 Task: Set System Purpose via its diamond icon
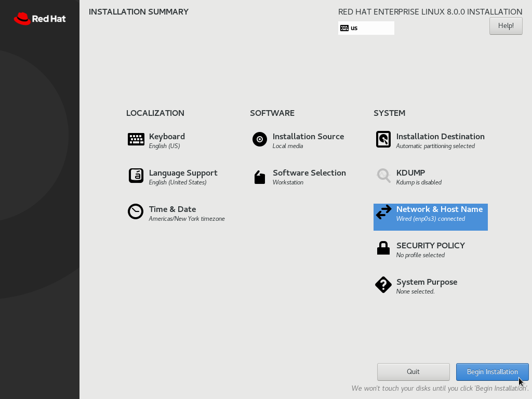tap(383, 285)
